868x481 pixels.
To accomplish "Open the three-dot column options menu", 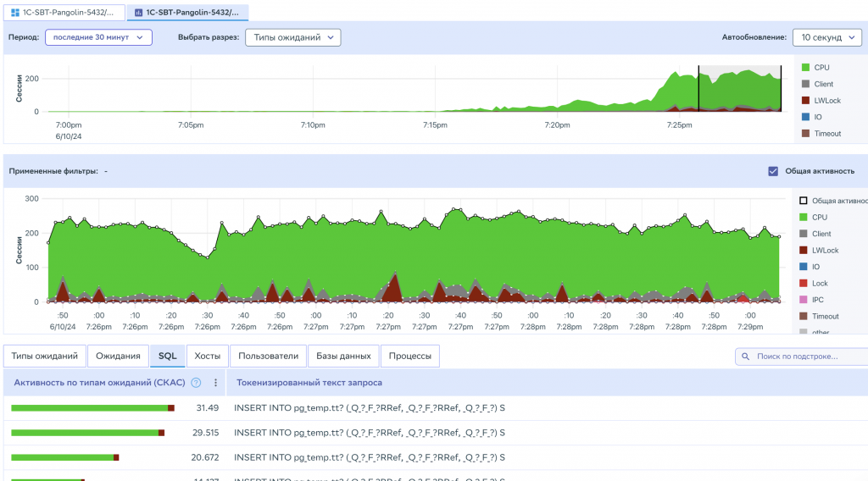I will (215, 383).
